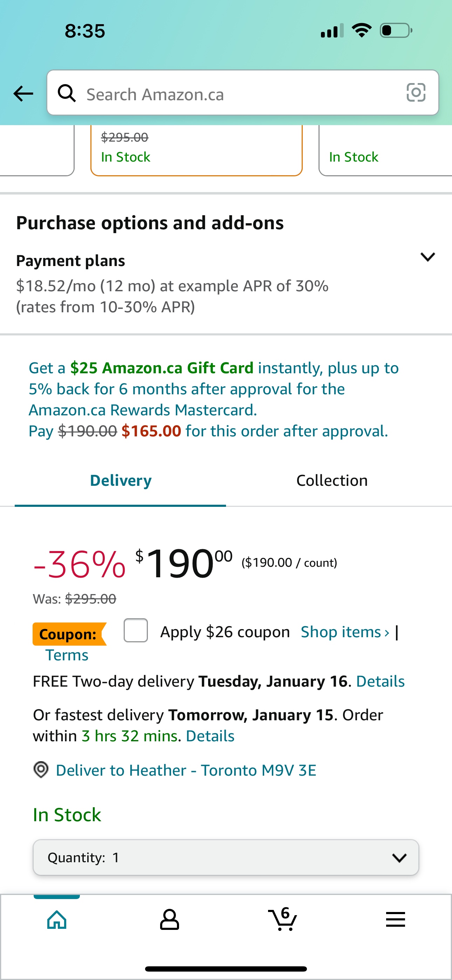Open the Quantity dropdown
Screen dimensions: 452x980
pos(226,857)
